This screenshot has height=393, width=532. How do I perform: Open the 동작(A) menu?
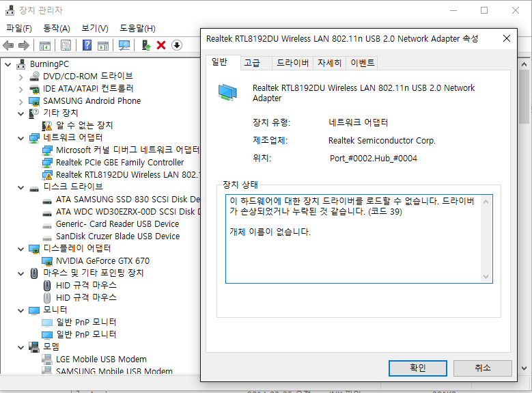[x=56, y=28]
